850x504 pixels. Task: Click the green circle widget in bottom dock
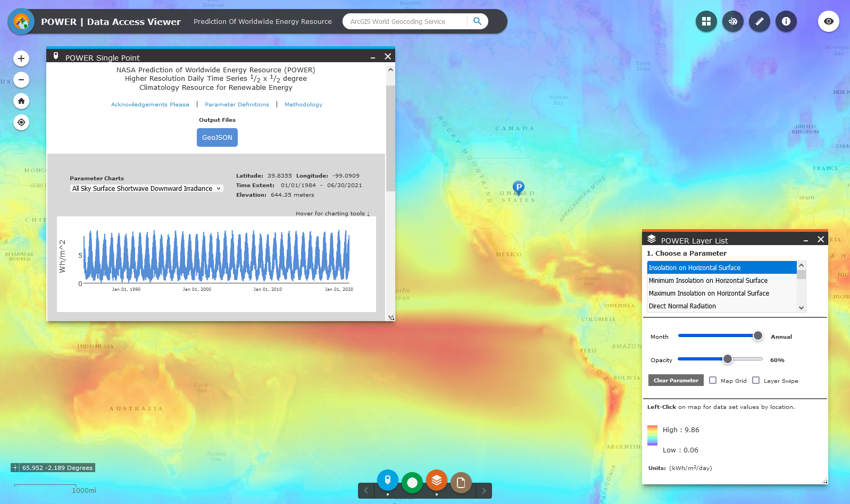(x=412, y=483)
